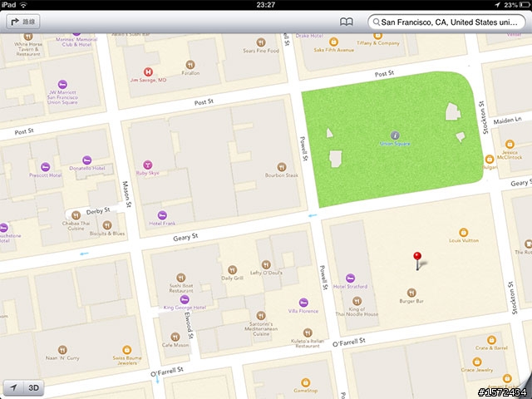This screenshot has height=399, width=532.
Task: Tap the Naan 'N' Curry icon
Action: [62, 349]
